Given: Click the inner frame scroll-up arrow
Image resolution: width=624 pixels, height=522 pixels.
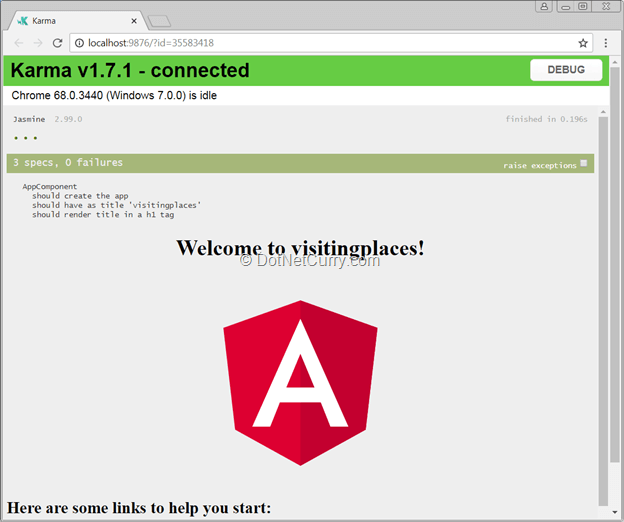Looking at the screenshot, I should (603, 112).
